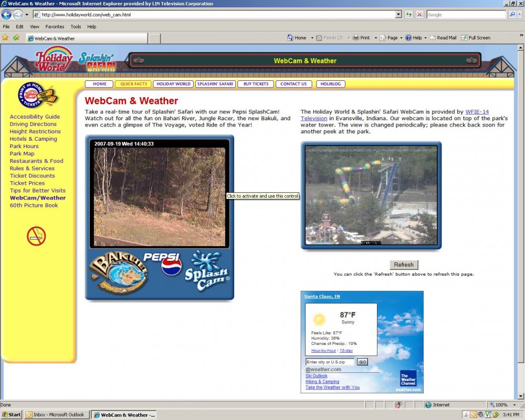Open the WFIE-14 Television link
525x420 pixels.
coord(477,112)
